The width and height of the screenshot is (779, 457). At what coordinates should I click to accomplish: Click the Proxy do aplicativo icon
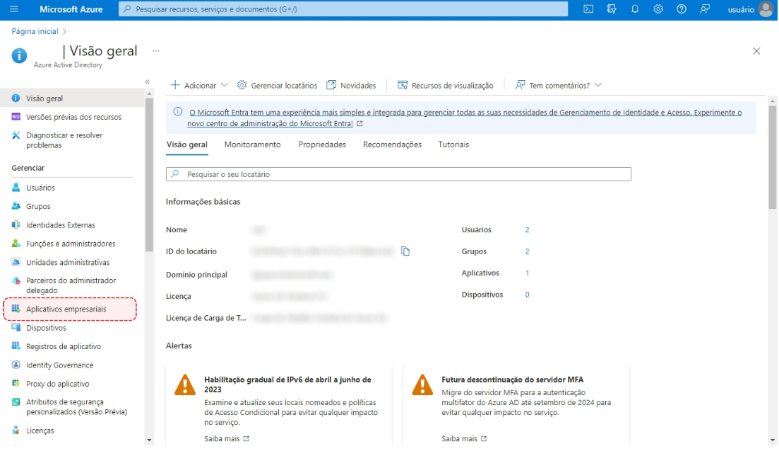click(x=16, y=383)
